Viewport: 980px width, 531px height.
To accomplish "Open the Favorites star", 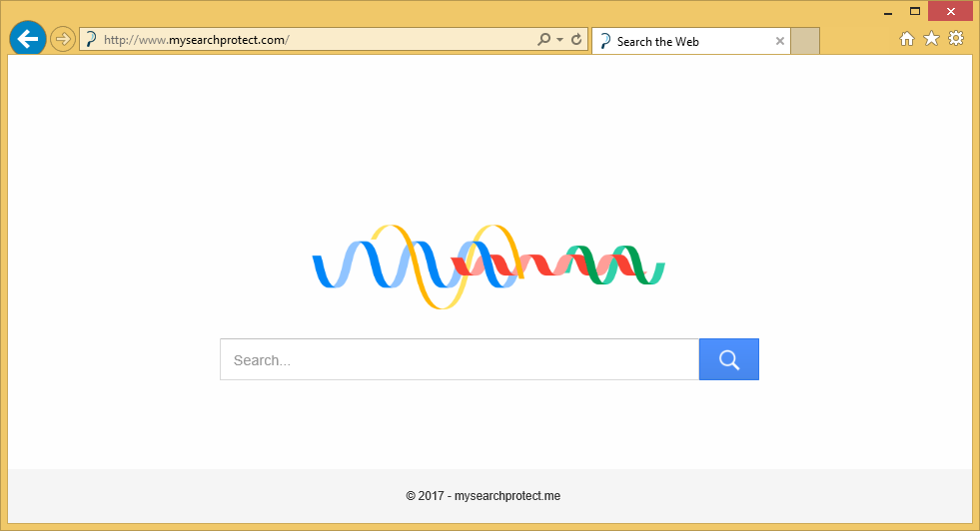I will tap(931, 39).
